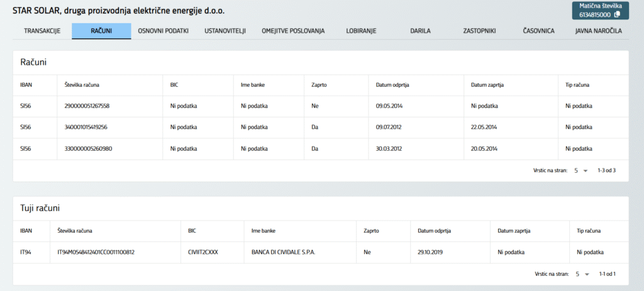The height and width of the screenshot is (291, 644).
Task: Open the Transakcije tab
Action: coord(42,30)
